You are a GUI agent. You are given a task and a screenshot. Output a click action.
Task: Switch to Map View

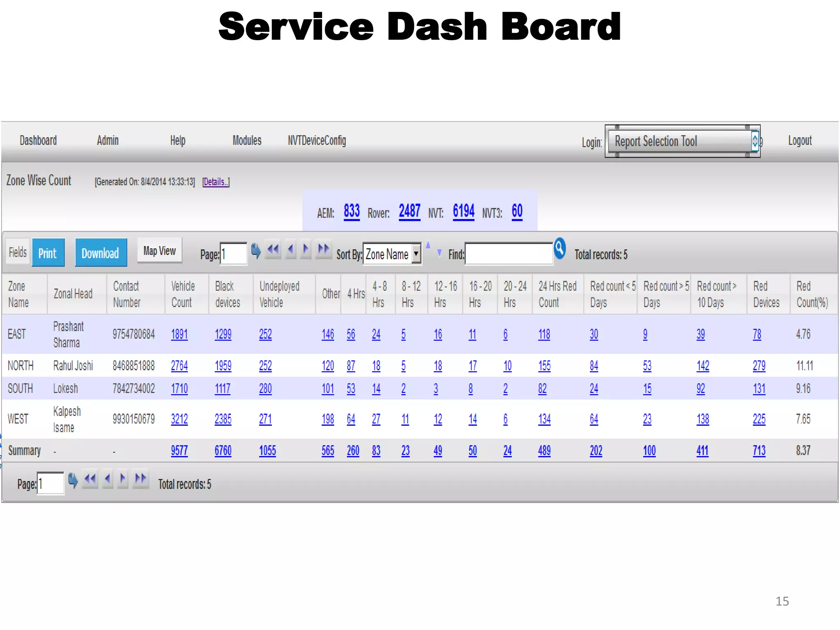tap(159, 251)
